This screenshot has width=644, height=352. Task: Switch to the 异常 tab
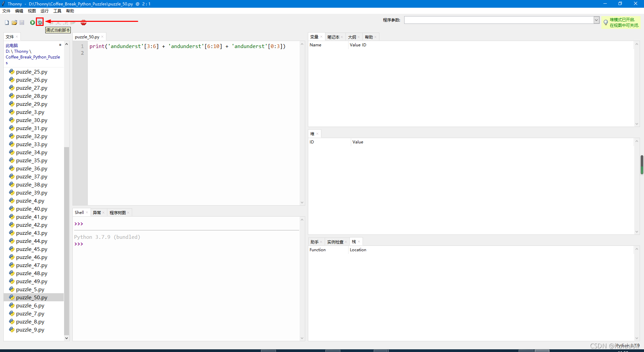tap(97, 213)
